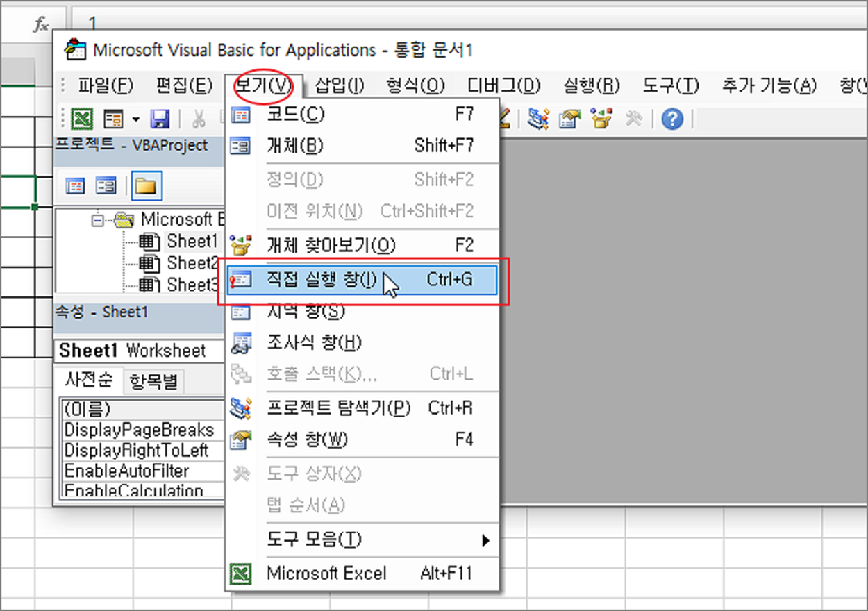Click the View Microsoft Excel toolbar icon
Screen dimensions: 868x611
tap(83, 119)
